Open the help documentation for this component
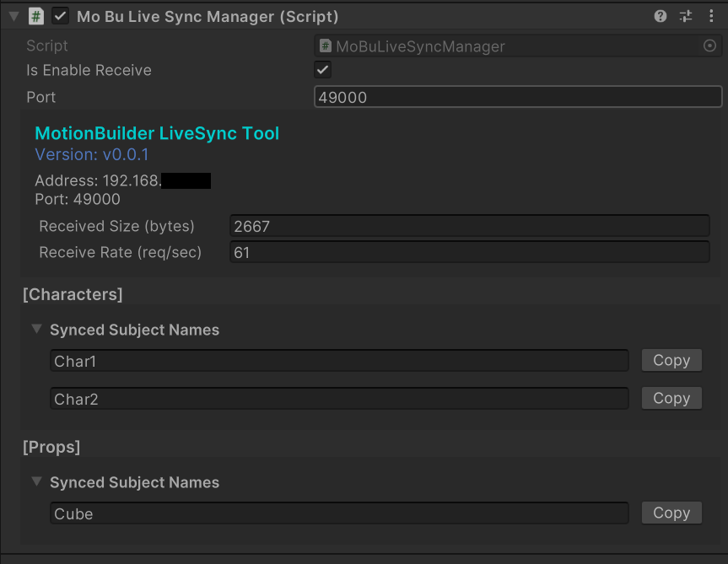This screenshot has width=728, height=564. coord(661,15)
